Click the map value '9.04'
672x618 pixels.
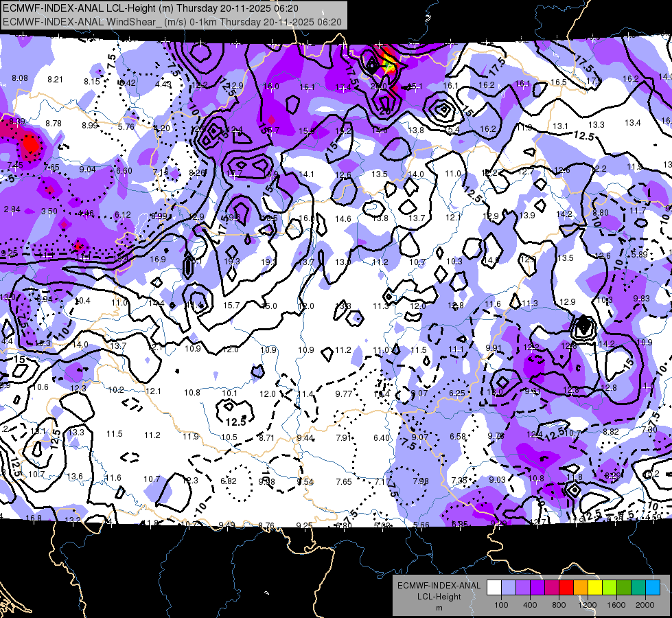(87, 170)
